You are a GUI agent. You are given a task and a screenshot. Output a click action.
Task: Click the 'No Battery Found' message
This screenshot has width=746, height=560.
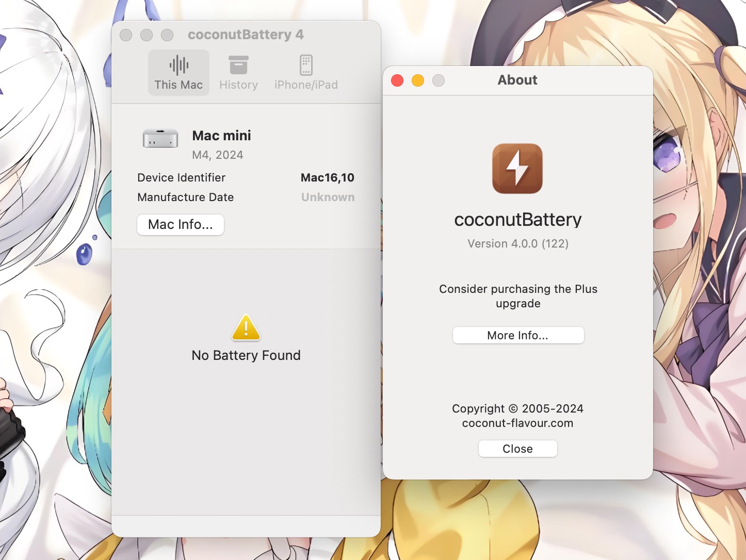pos(246,355)
